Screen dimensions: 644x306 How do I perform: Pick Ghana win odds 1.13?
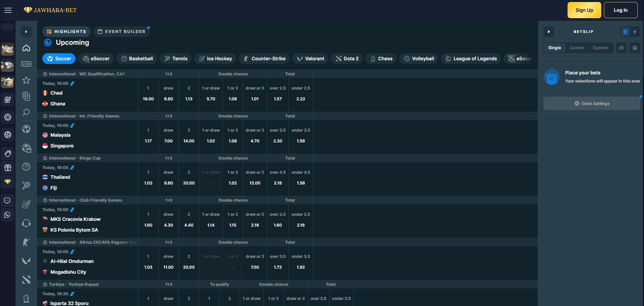[x=189, y=99]
